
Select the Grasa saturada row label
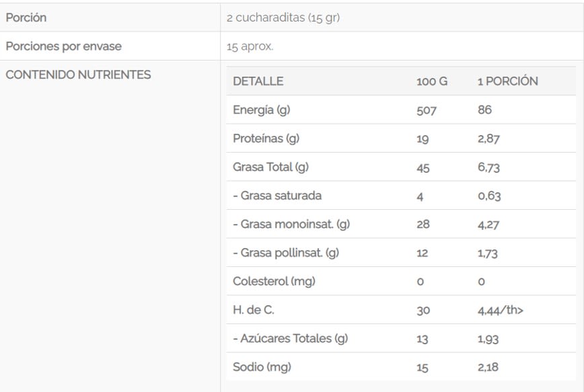[277, 196]
